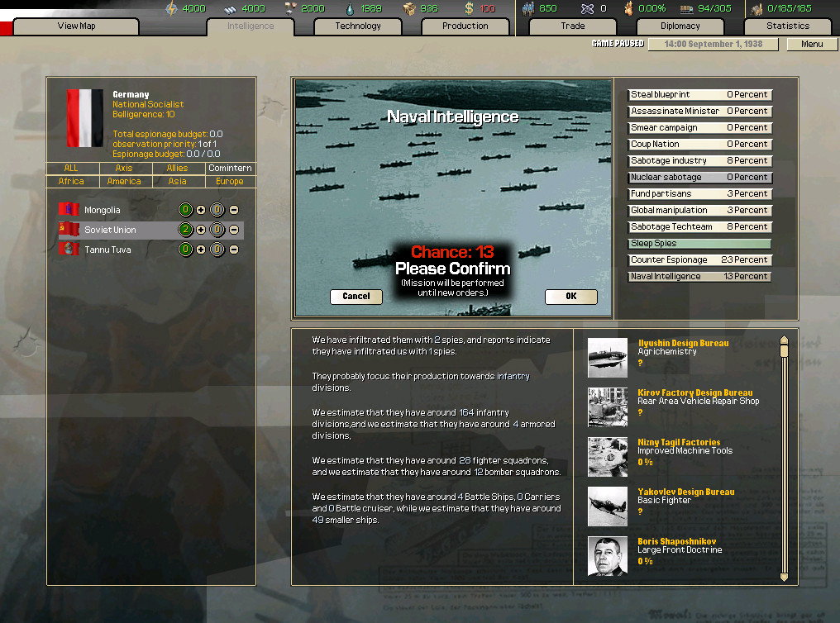Image resolution: width=840 pixels, height=623 pixels.
Task: Click the crossed icon beside the 0 value
Action: click(587, 8)
